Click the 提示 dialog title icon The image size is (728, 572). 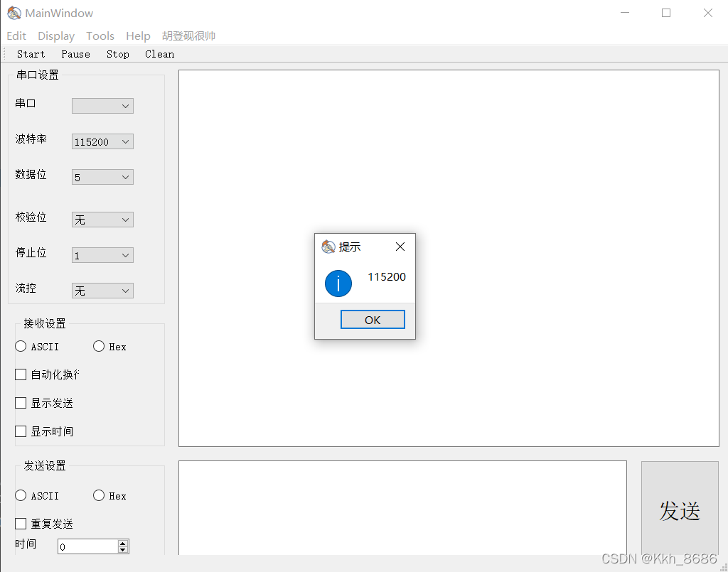(x=328, y=247)
